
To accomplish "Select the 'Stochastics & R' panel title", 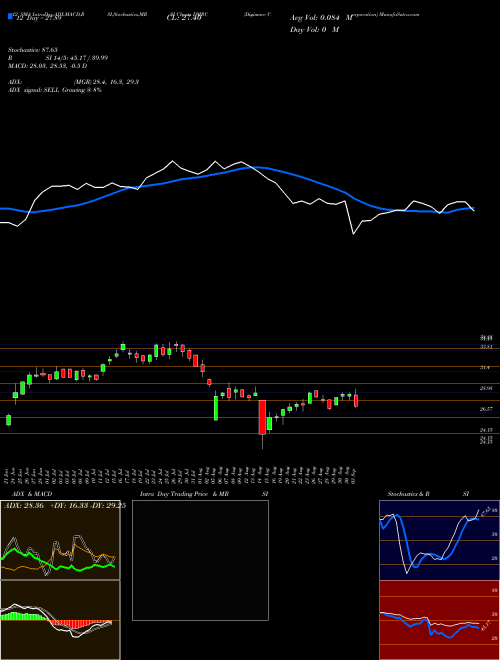I will click(x=408, y=494).
